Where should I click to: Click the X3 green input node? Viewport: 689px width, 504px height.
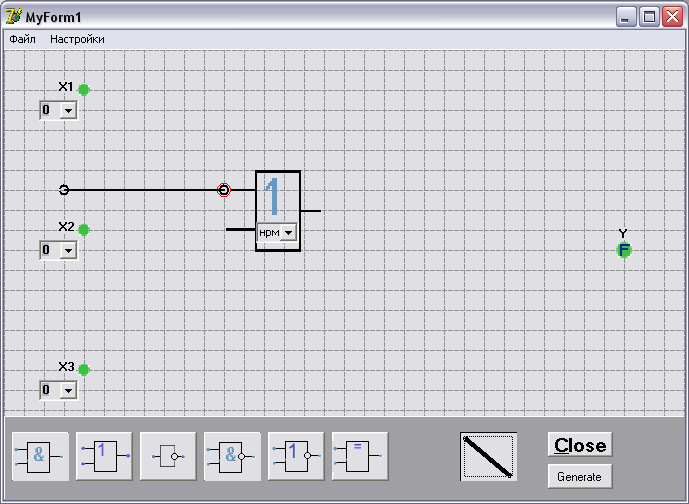[84, 370]
